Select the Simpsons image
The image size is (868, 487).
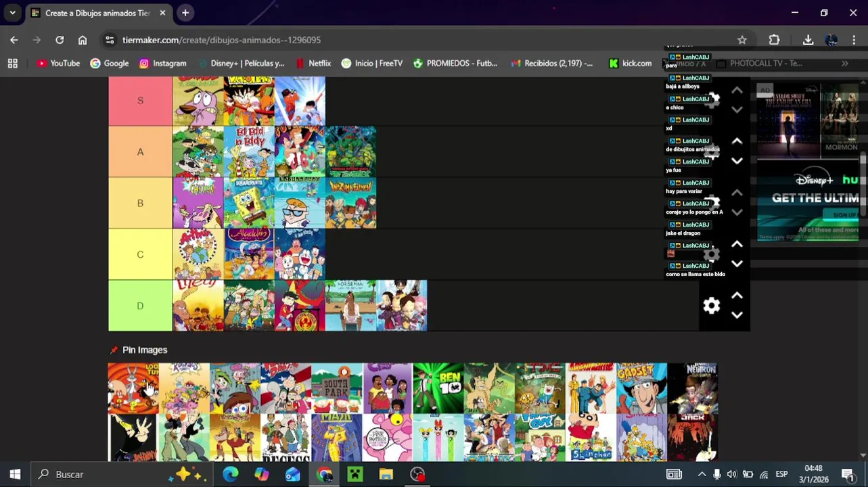(x=641, y=438)
